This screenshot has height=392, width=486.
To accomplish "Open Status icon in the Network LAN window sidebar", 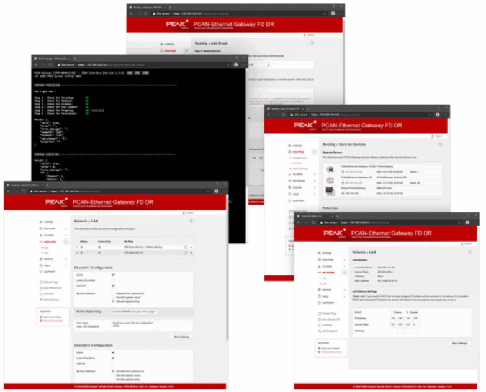I will [319, 253].
